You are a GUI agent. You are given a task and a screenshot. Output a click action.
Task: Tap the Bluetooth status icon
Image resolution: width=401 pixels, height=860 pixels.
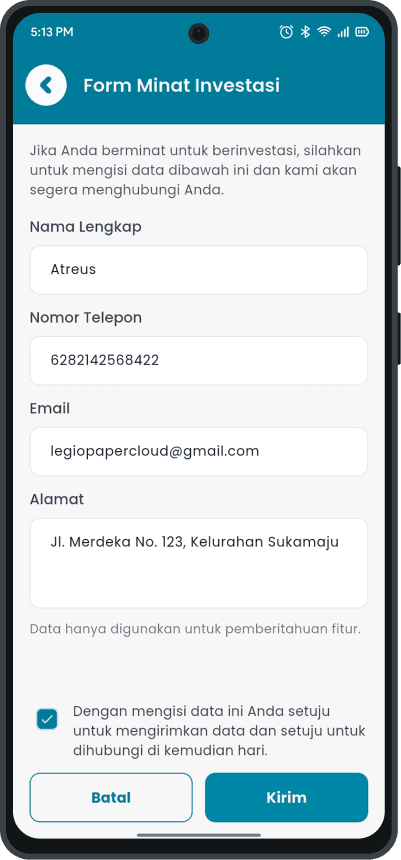tap(306, 32)
